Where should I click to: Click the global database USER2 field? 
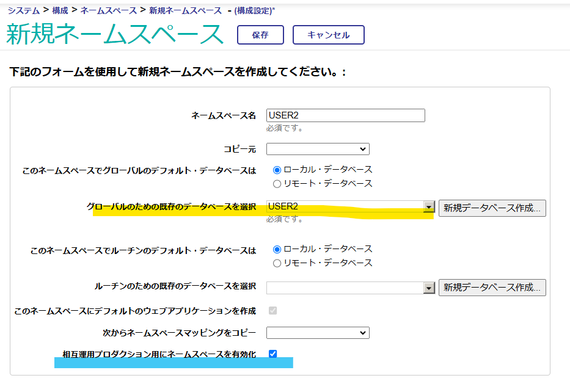345,207
